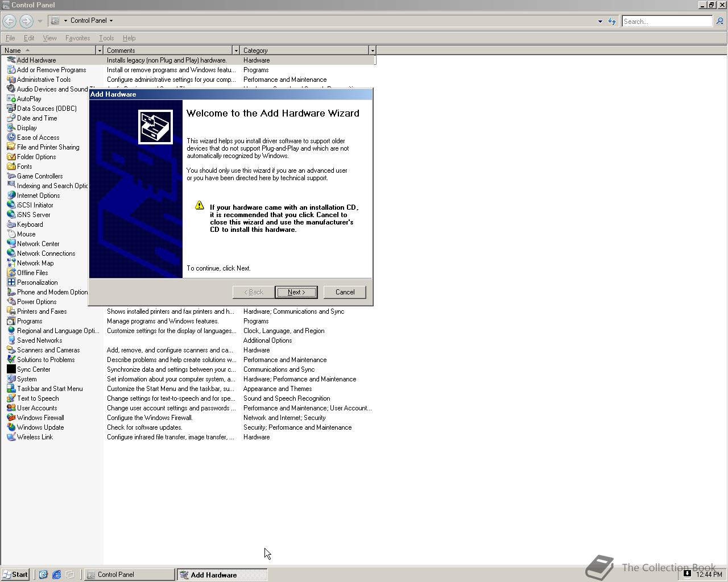The width and height of the screenshot is (728, 582).
Task: Open the Favorites menu
Action: pyautogui.click(x=77, y=38)
